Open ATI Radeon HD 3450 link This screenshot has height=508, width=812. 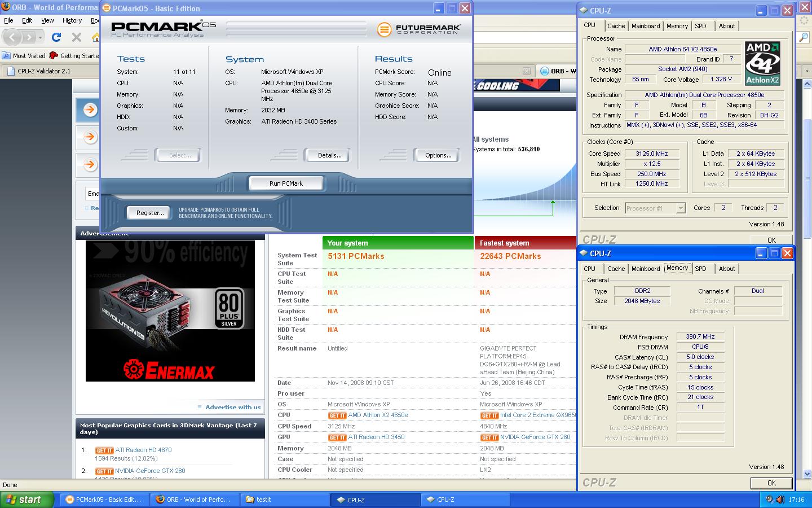click(x=376, y=437)
